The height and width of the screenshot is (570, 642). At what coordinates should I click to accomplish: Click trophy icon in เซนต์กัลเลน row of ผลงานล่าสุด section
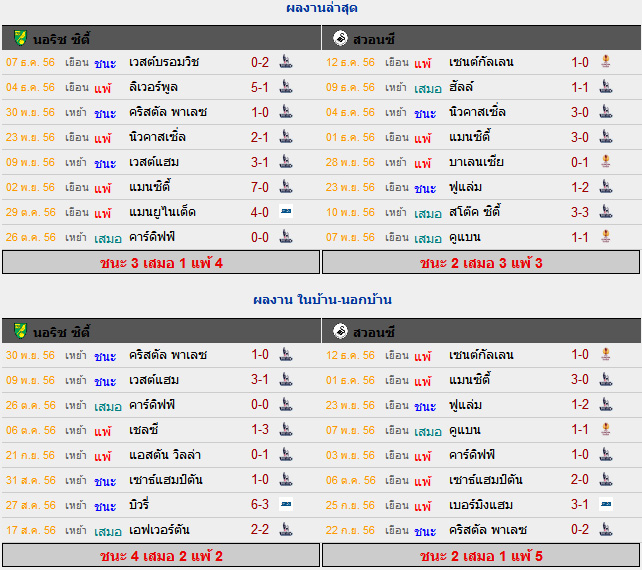tap(606, 61)
